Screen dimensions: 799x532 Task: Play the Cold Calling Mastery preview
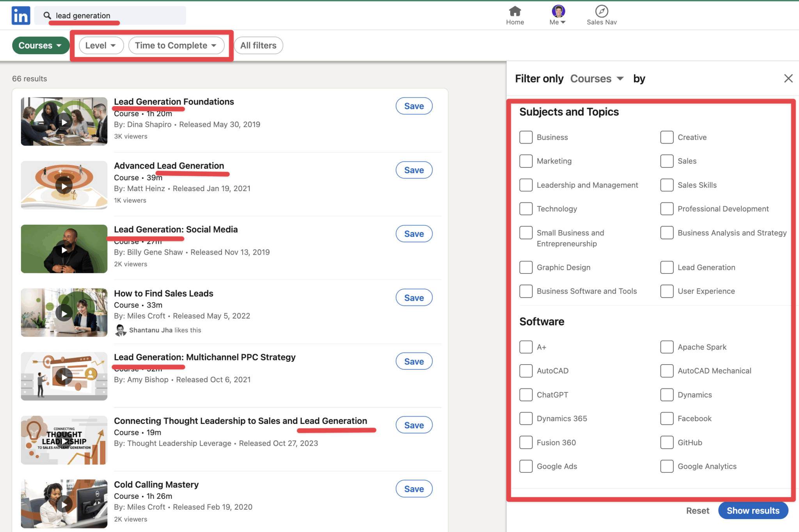[64, 504]
